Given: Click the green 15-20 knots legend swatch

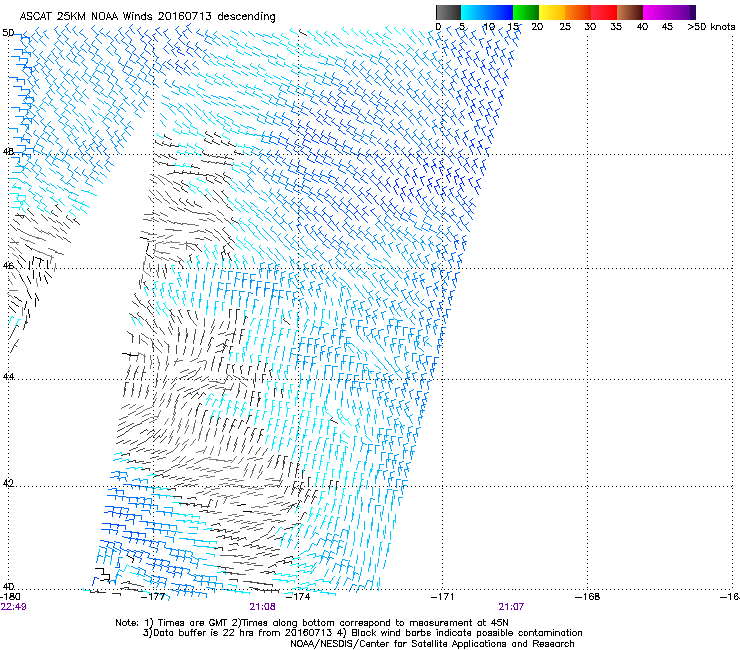Looking at the screenshot, I should click(526, 12).
